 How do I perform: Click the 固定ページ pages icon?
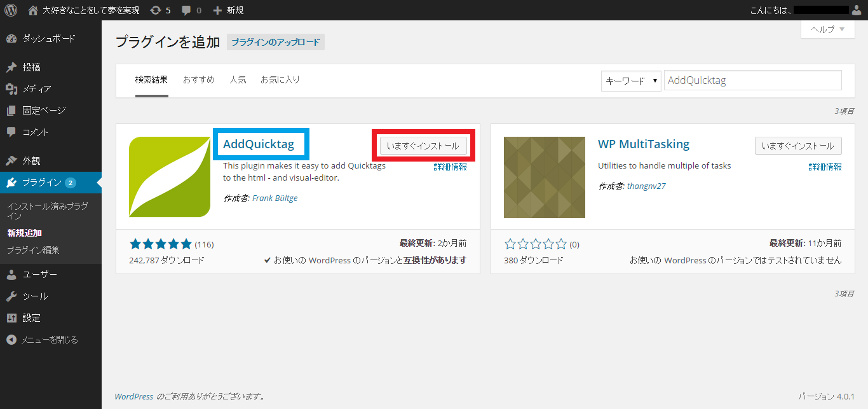pos(11,111)
